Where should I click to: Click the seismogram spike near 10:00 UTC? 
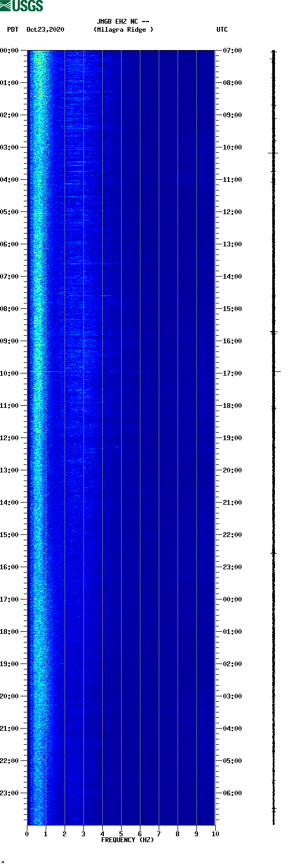pos(273,153)
